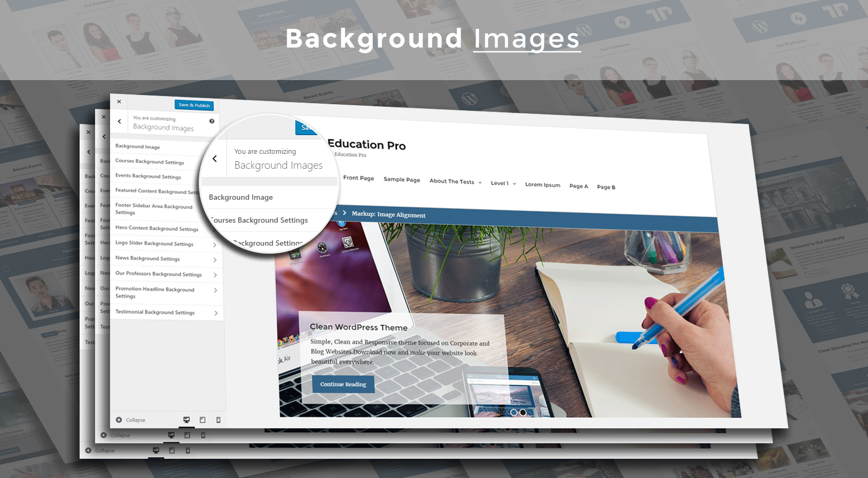
Task: Click breadcrumb 'Markup: Image Alignment'
Action: (388, 214)
